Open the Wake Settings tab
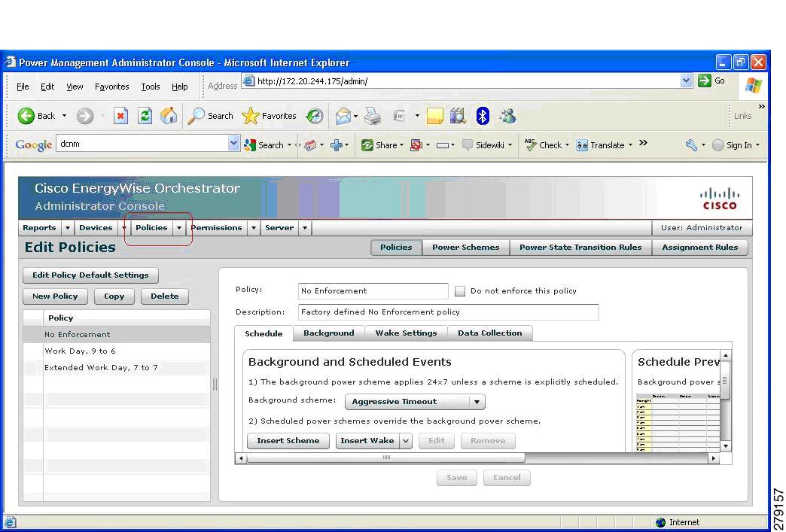Screen dimensions: 786x532 (406, 333)
